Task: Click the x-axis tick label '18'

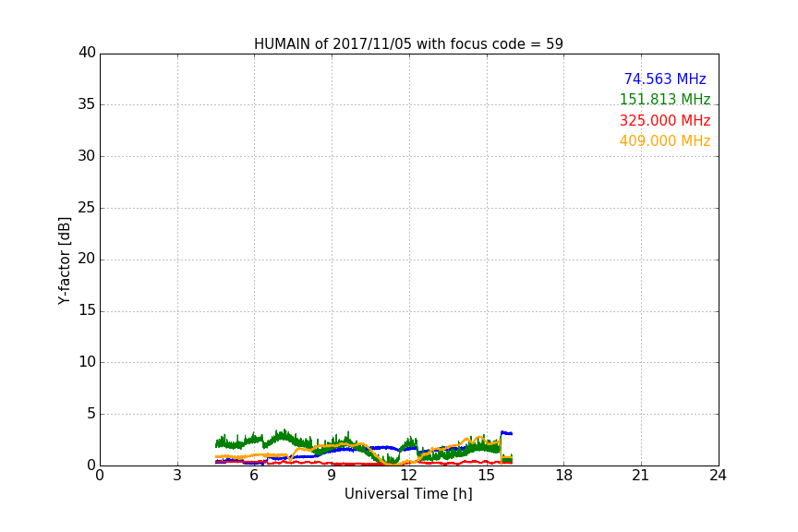Action: (x=564, y=476)
